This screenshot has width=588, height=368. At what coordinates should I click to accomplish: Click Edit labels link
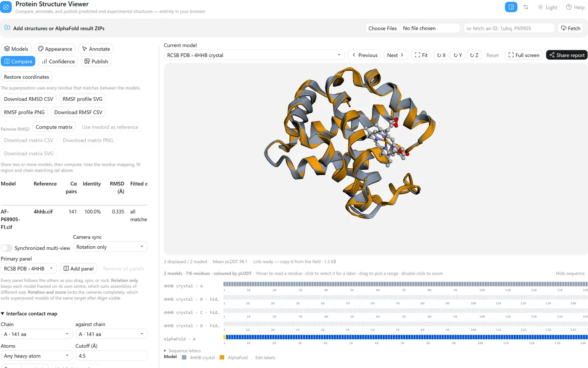click(265, 357)
